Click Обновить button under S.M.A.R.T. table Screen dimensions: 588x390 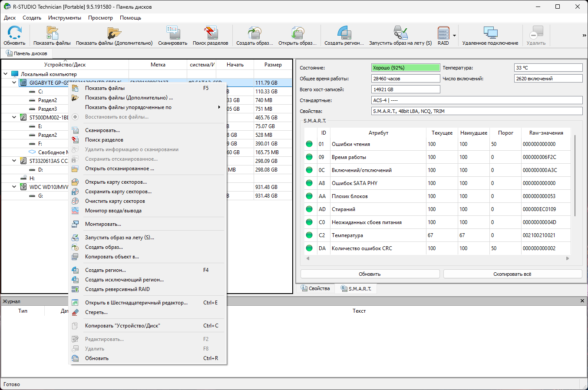pos(370,274)
